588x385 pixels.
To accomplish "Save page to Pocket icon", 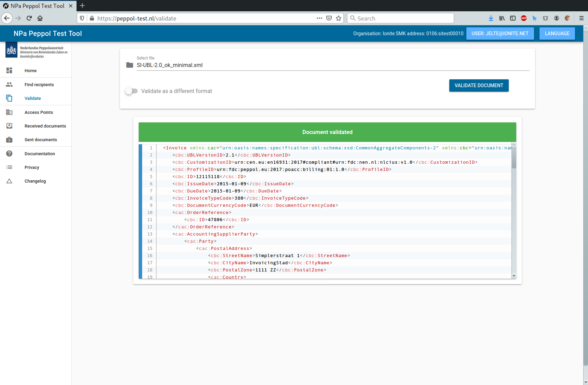I will coord(329,18).
